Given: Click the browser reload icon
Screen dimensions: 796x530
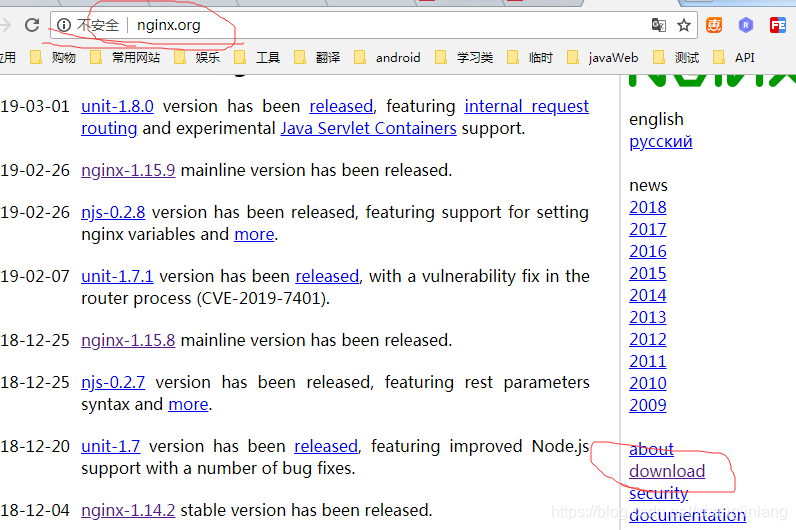Looking at the screenshot, I should 32,24.
